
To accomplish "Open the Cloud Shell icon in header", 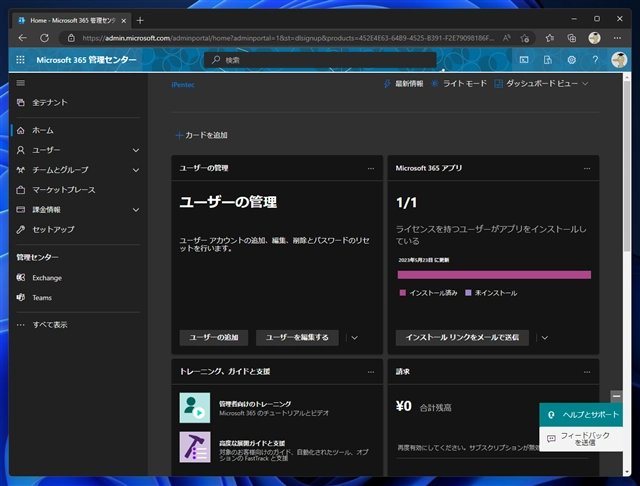I will (524, 60).
